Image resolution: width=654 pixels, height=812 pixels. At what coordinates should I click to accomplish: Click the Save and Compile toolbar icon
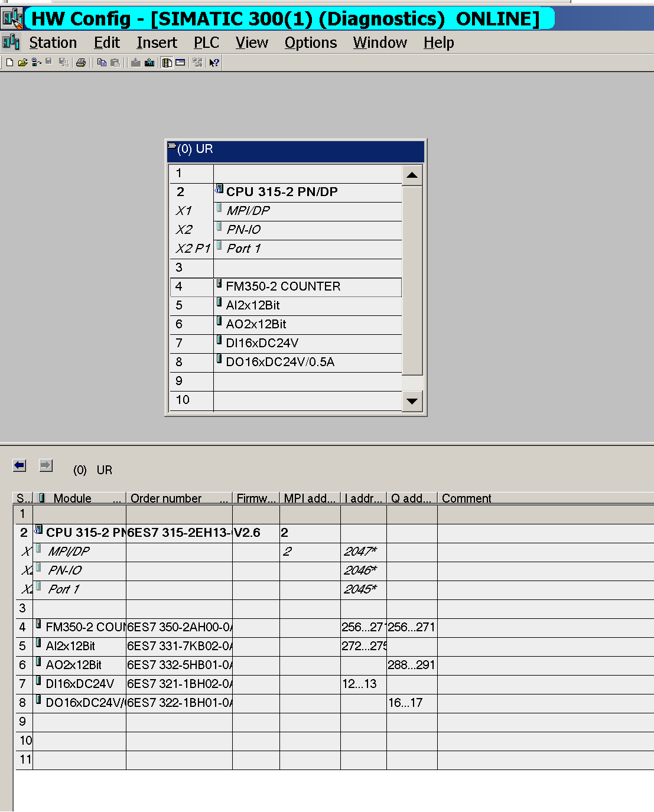coord(64,63)
